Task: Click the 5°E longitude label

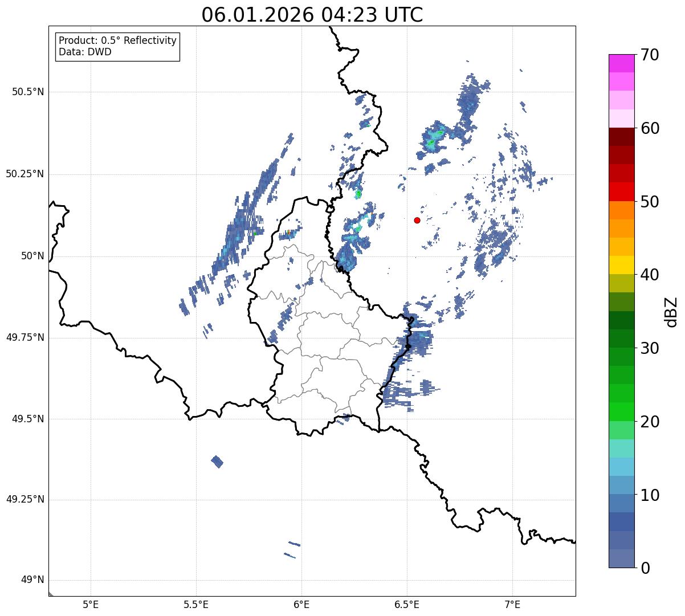Action: point(91,604)
